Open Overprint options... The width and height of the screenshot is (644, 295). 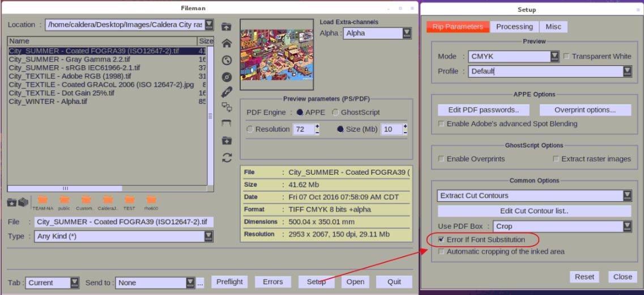(x=585, y=110)
